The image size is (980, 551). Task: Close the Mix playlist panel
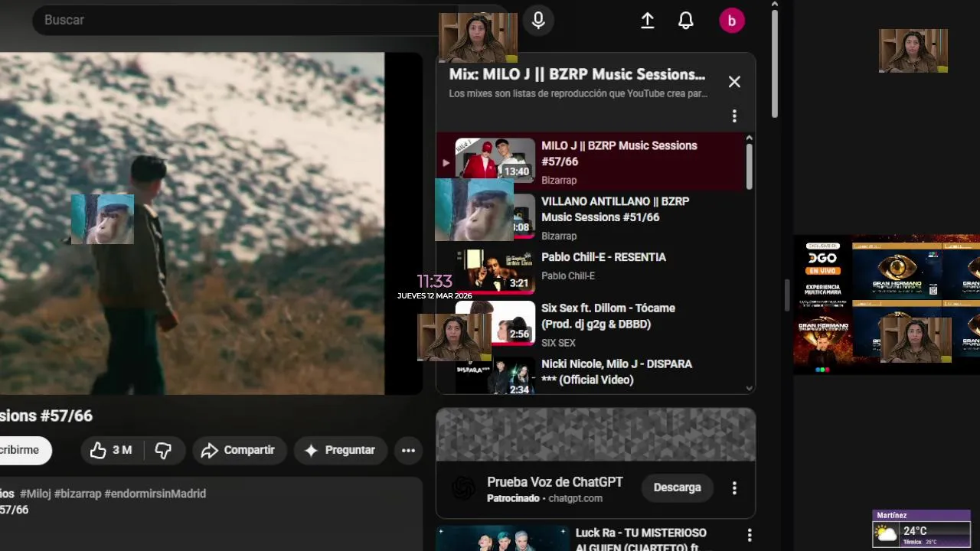coord(734,82)
